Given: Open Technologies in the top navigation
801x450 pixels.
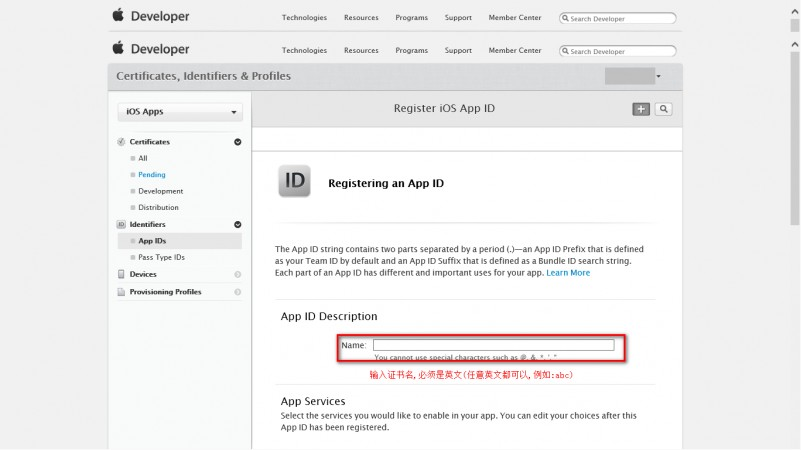Looking at the screenshot, I should pyautogui.click(x=304, y=17).
